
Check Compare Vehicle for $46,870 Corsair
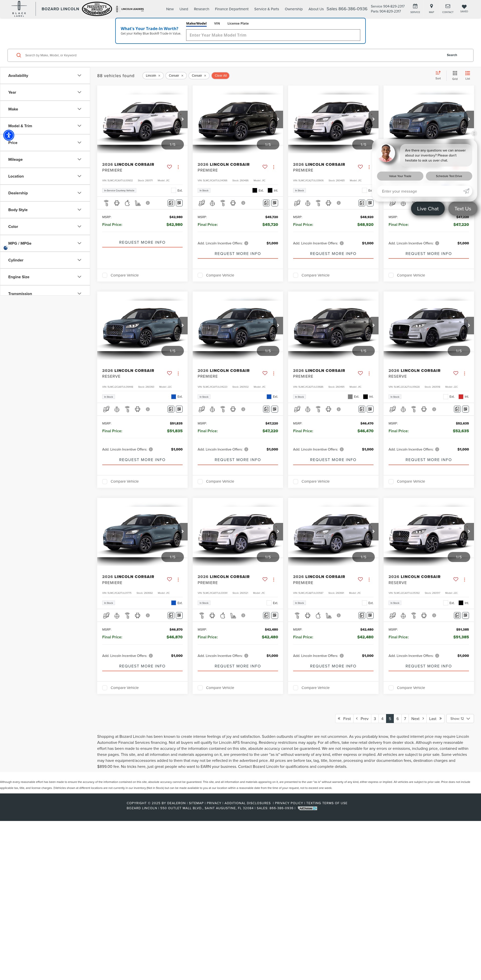105,688
